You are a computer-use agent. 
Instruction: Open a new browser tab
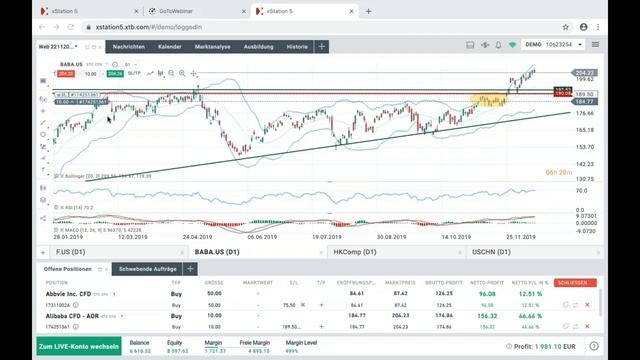click(368, 11)
